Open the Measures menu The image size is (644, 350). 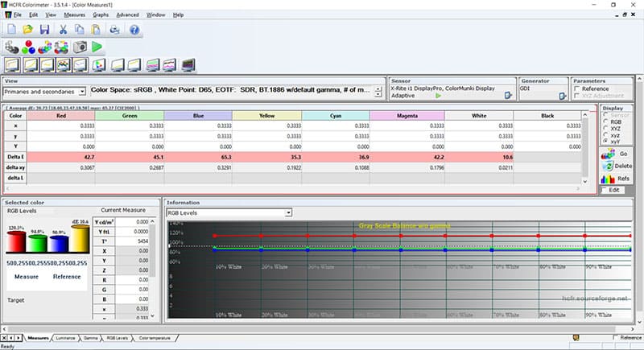pos(74,14)
